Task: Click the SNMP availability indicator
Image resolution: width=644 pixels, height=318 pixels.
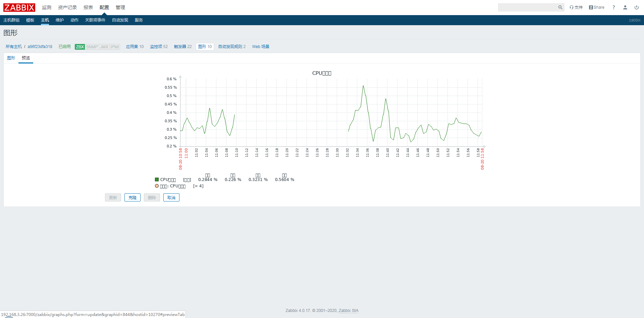Action: 92,47
